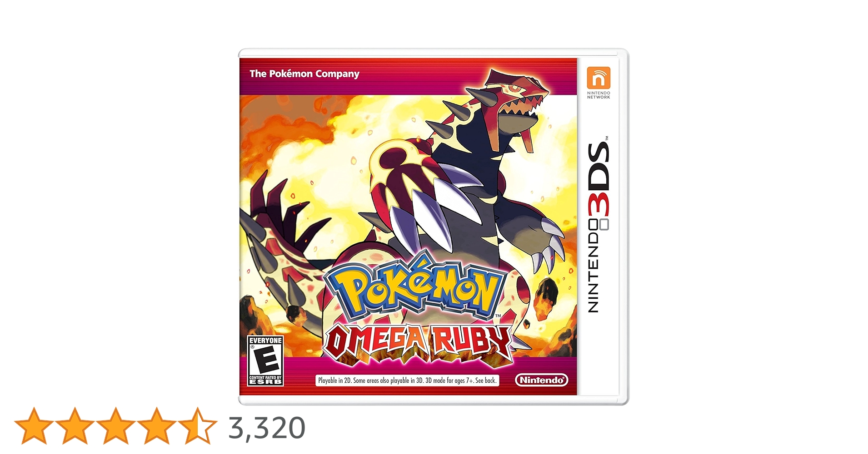Click the fourth rating star
This screenshot has width=868, height=454.
click(x=157, y=426)
